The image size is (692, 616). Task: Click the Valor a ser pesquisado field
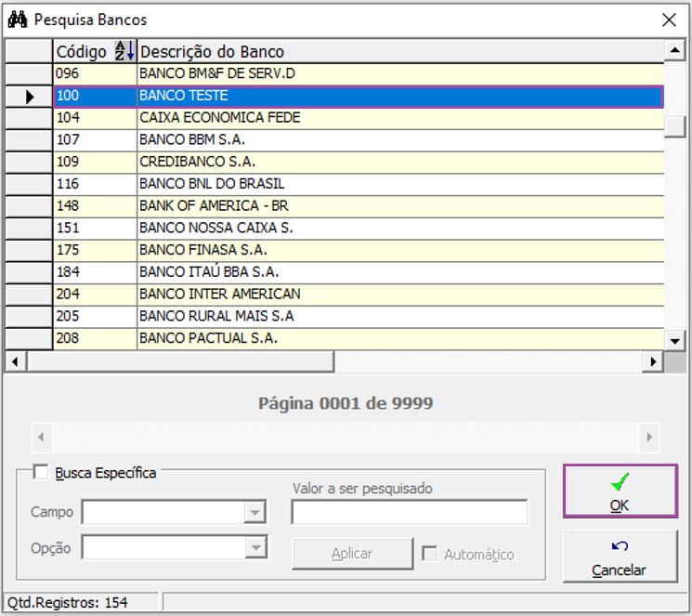click(x=409, y=512)
